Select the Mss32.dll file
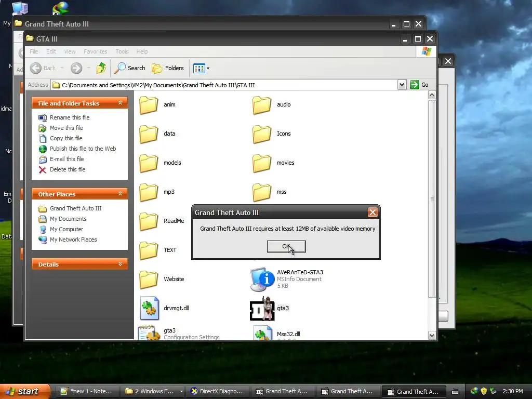The width and height of the screenshot is (532, 399). coord(277,334)
